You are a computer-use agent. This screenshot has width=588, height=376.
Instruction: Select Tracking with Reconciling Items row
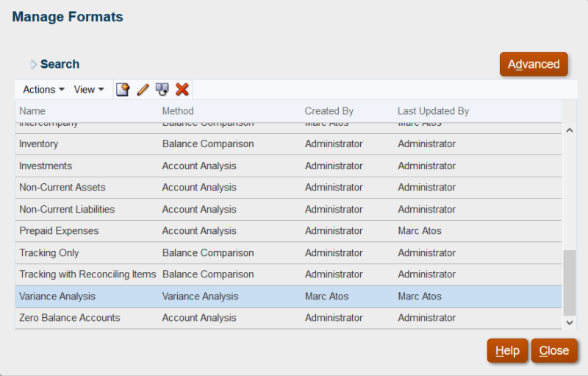(x=87, y=274)
